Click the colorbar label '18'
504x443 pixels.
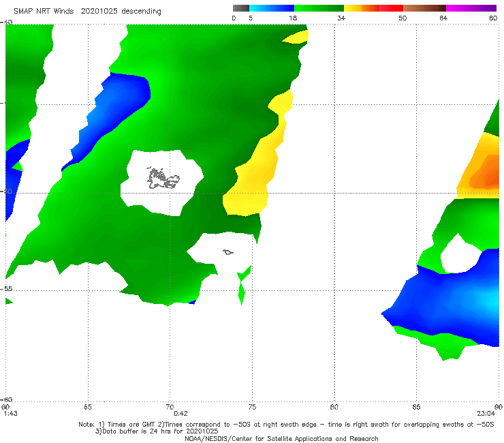pos(293,18)
